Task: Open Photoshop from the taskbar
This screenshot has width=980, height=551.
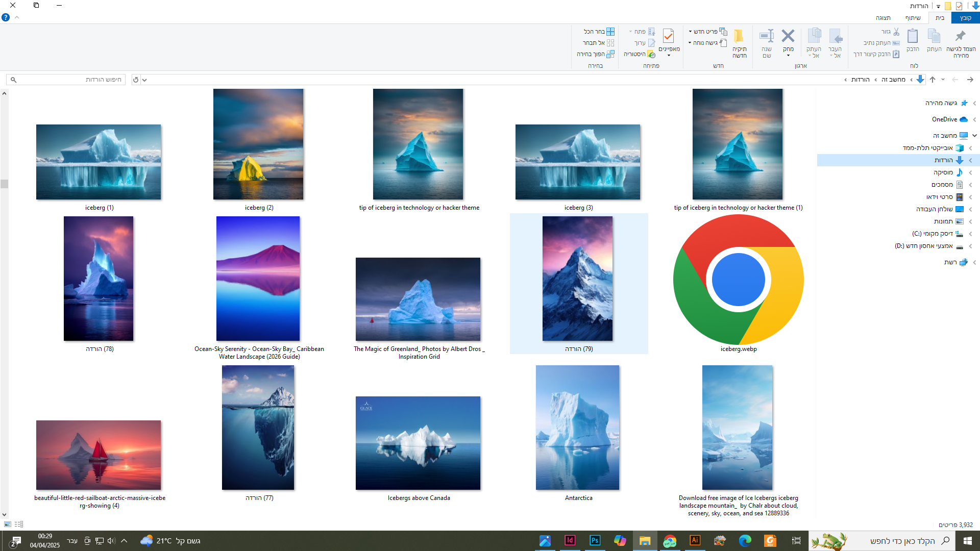Action: click(595, 541)
